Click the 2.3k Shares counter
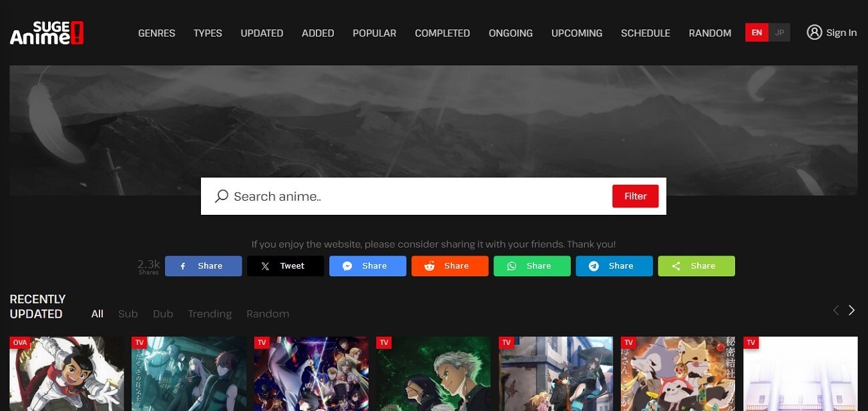Viewport: 868px width, 411px height. [x=148, y=266]
